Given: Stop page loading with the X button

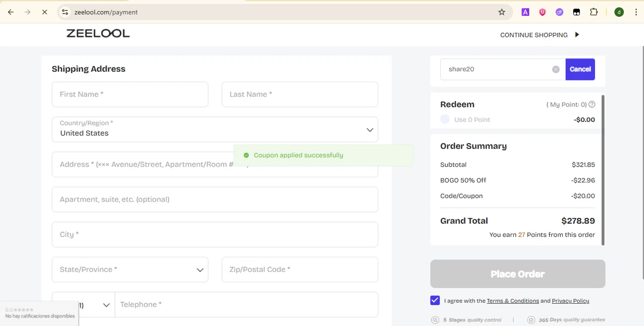Looking at the screenshot, I should (44, 12).
